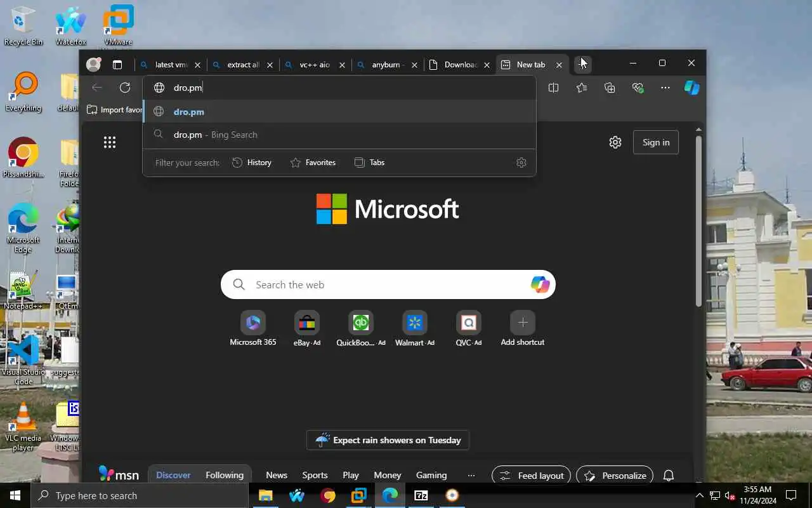Image resolution: width=812 pixels, height=508 pixels.
Task: Open the apps grid launcher icon
Action: [x=110, y=142]
